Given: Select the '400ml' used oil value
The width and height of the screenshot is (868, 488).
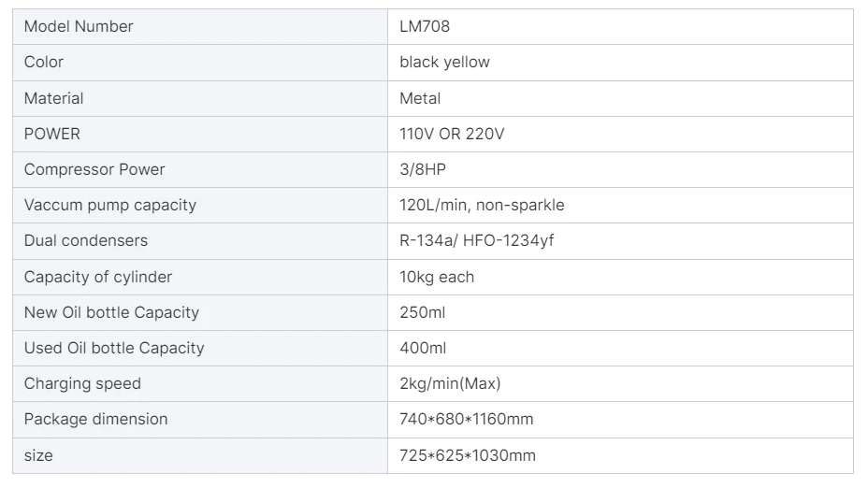Looking at the screenshot, I should [x=423, y=348].
